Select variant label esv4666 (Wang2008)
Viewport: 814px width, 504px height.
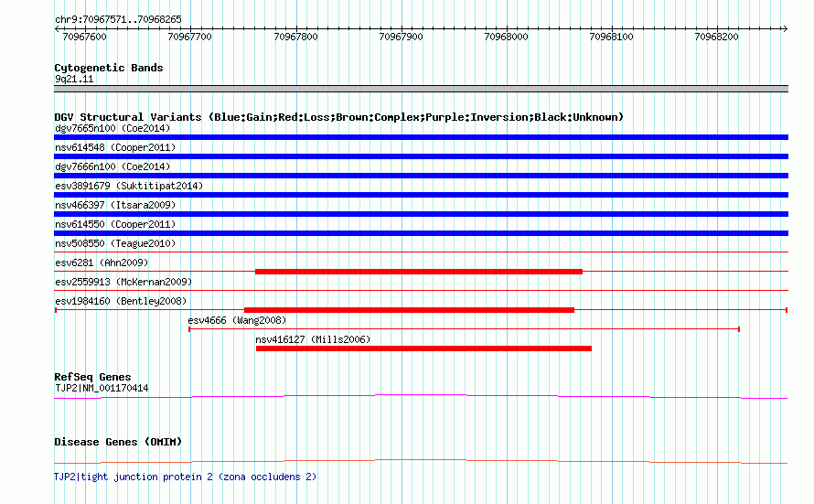click(237, 320)
